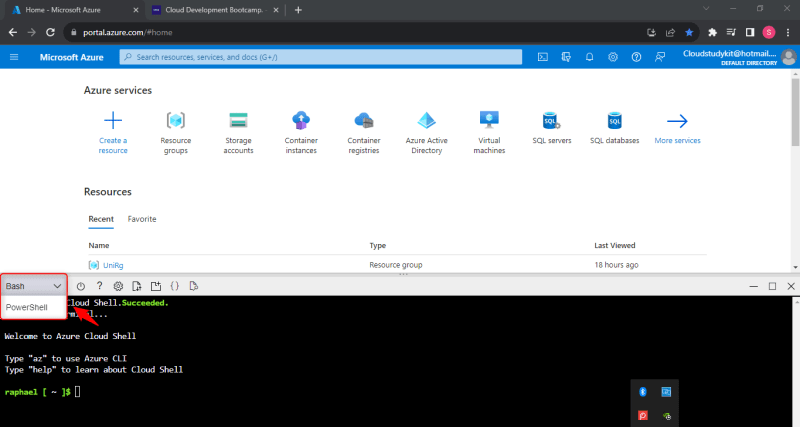Switch to the Favorite resources tab

point(142,219)
